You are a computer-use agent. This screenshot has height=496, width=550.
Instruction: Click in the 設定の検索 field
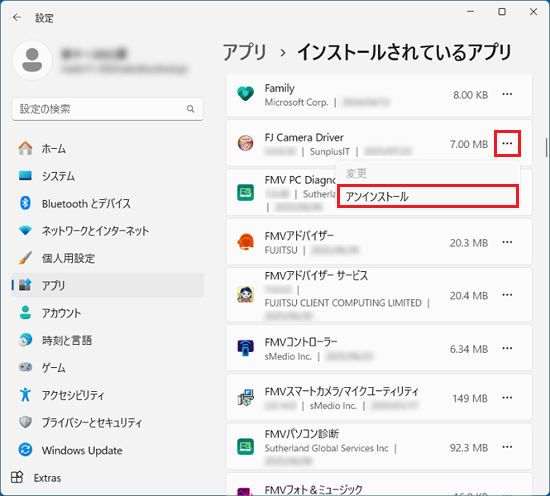coord(107,109)
